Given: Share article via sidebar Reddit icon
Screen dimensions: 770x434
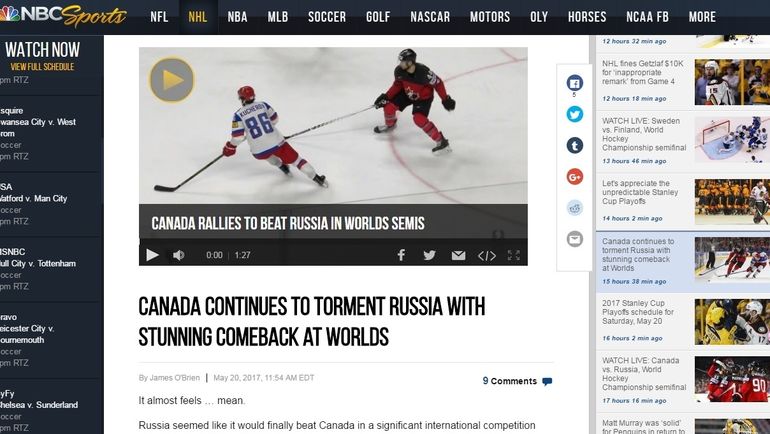Looking at the screenshot, I should pyautogui.click(x=574, y=208).
